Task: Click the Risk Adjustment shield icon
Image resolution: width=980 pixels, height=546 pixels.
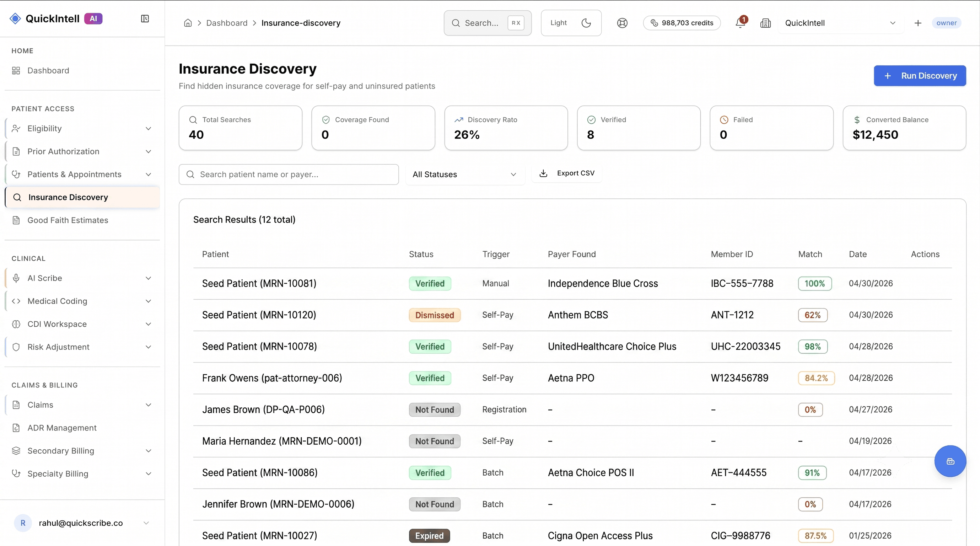Action: 16,347
